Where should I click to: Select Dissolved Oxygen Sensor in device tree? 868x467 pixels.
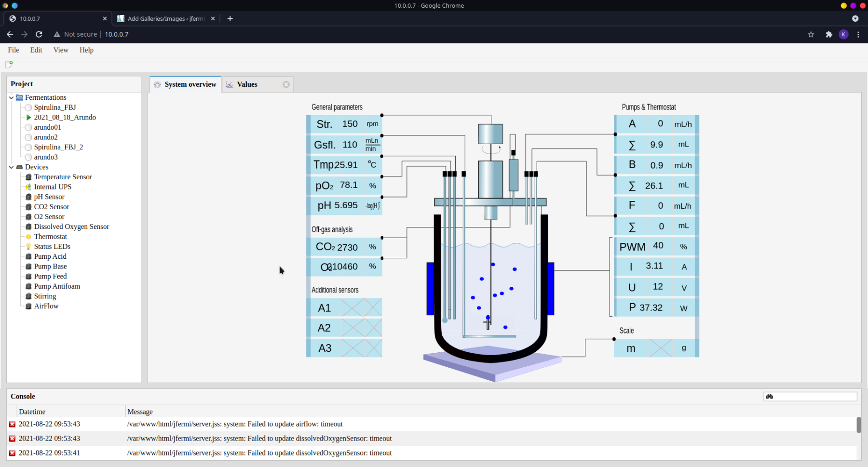pyautogui.click(x=71, y=227)
